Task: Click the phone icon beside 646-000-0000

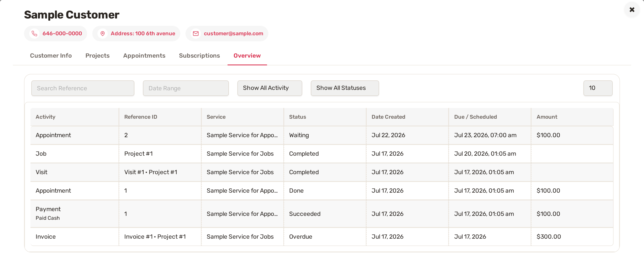Action: 35,34
